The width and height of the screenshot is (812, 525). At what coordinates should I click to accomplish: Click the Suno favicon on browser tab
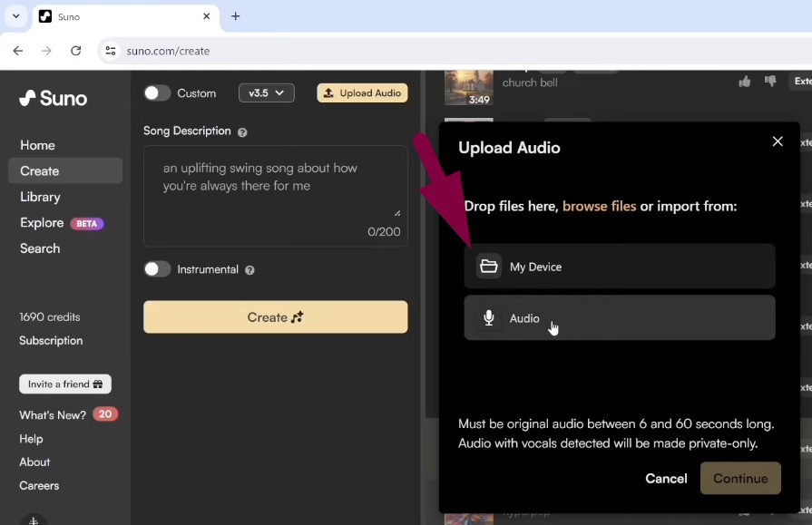[45, 16]
